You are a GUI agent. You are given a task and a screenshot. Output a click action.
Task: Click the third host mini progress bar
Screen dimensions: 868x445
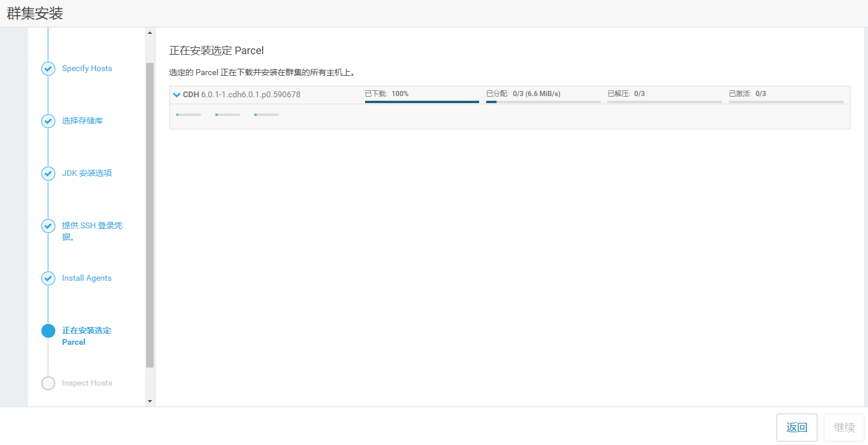click(267, 115)
